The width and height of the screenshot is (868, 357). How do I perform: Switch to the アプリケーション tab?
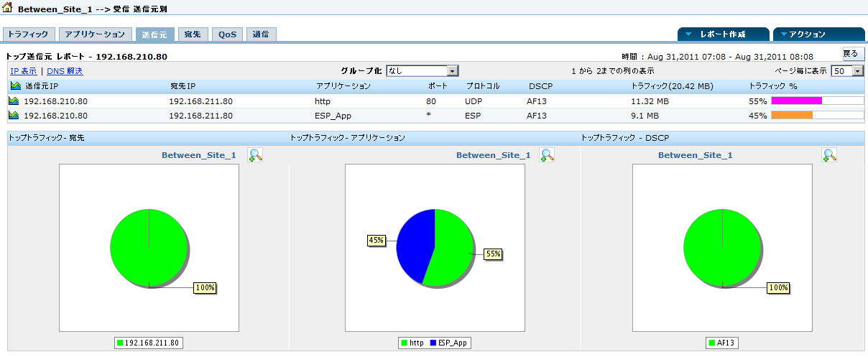tap(96, 34)
